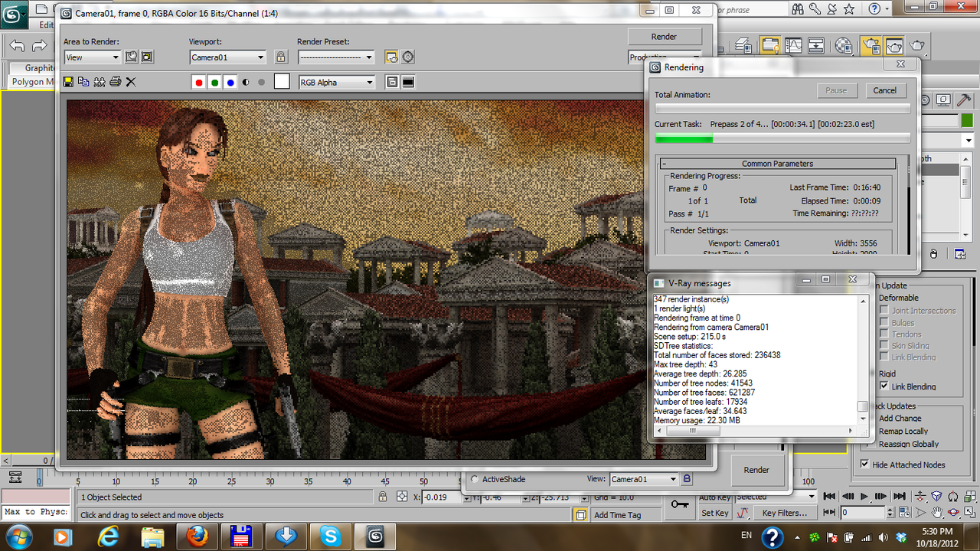Copy rendered image to clipboard

point(83,82)
